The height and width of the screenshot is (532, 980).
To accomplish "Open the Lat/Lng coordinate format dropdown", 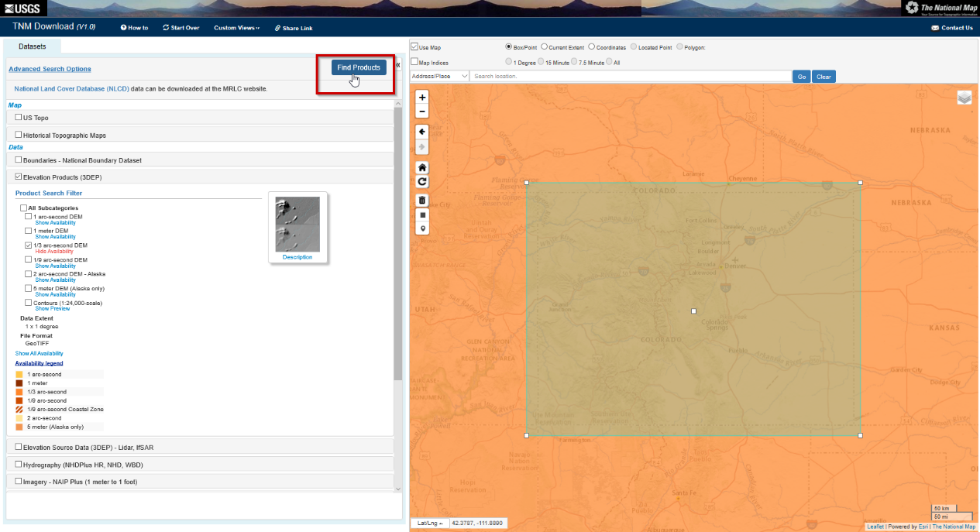I will tap(429, 523).
